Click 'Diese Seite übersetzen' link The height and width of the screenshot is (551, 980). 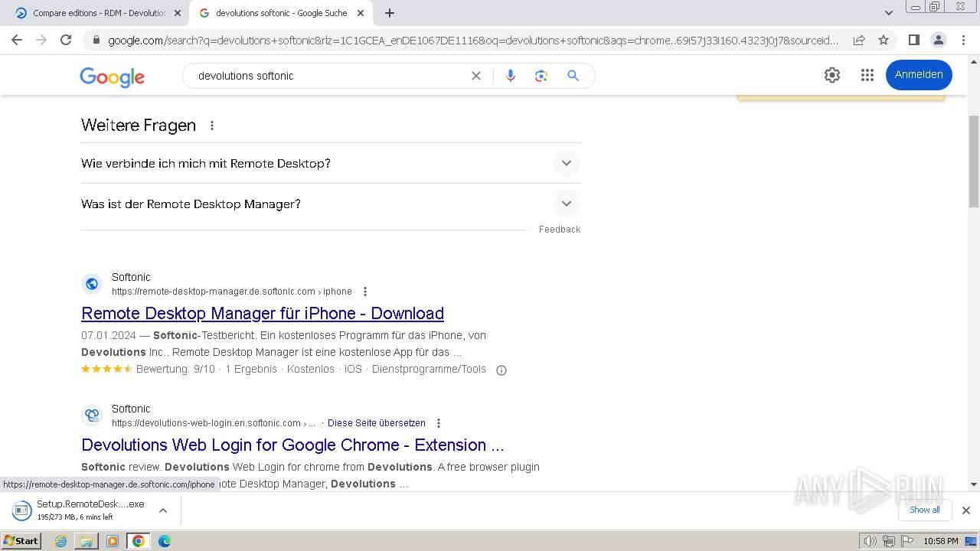click(377, 423)
